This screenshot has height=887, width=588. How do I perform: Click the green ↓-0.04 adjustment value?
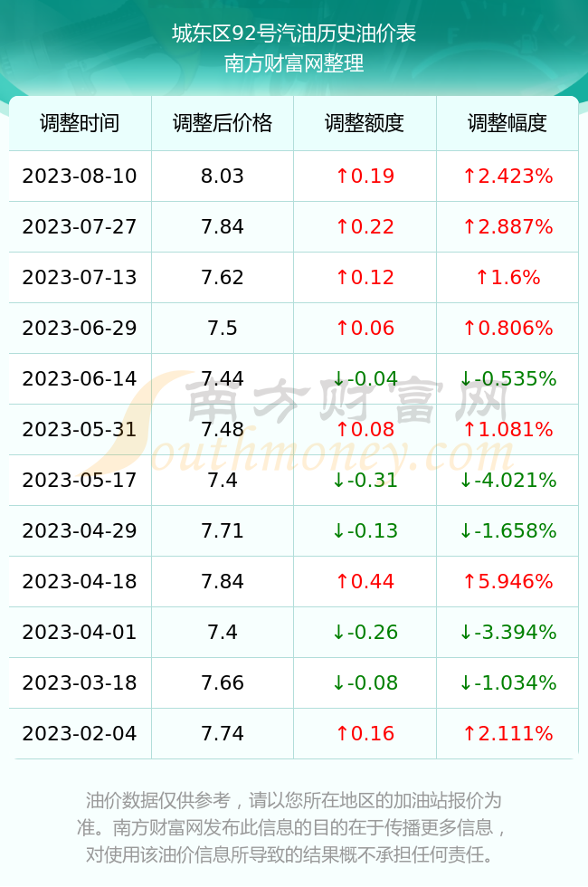(365, 378)
